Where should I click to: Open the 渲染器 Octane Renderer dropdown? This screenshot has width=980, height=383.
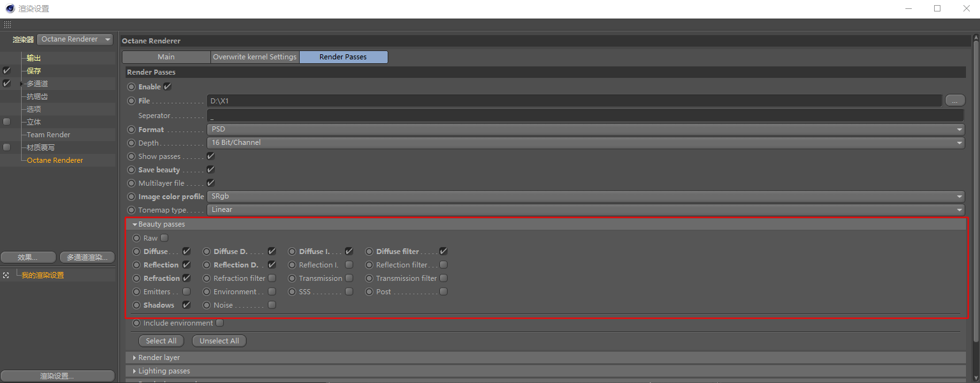tap(75, 40)
